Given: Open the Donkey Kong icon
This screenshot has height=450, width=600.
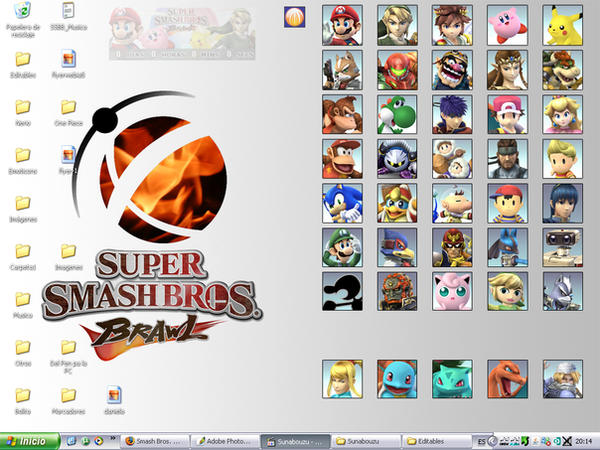Looking at the screenshot, I should pyautogui.click(x=342, y=114).
